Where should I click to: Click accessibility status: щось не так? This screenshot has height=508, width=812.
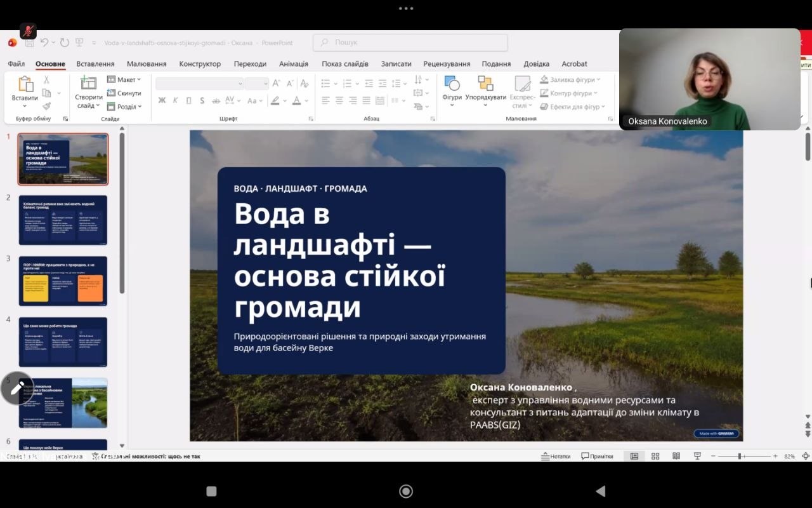(x=146, y=456)
